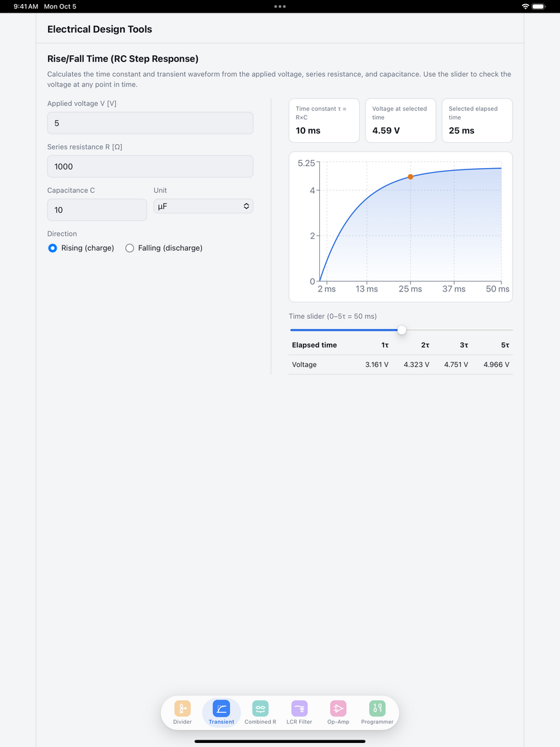Click the time slider track near 50 ms
560x747 pixels.
[x=511, y=329]
